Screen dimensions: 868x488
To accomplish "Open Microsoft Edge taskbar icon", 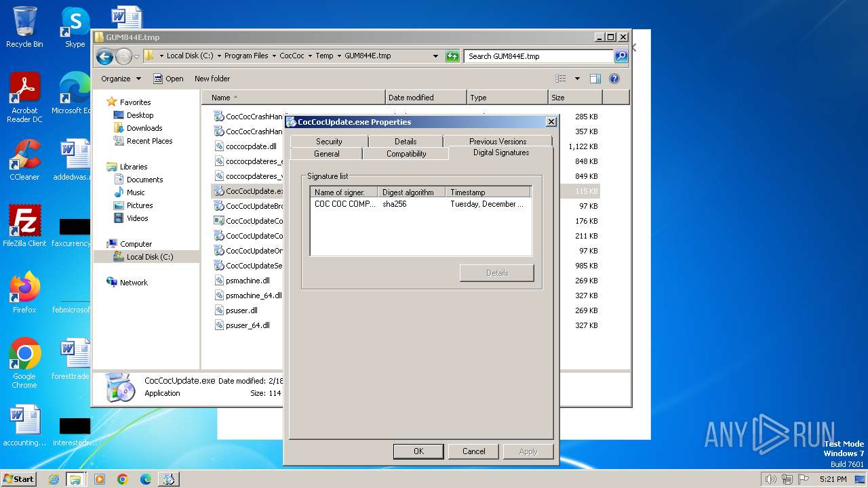I will pos(146,479).
